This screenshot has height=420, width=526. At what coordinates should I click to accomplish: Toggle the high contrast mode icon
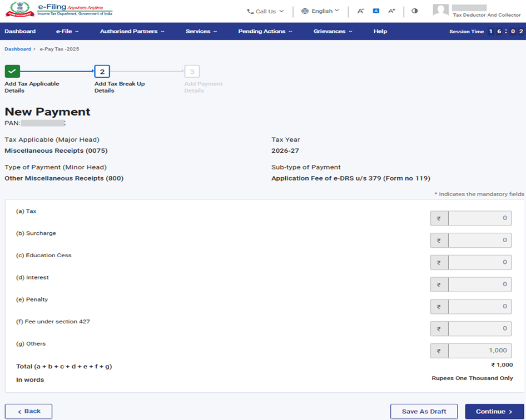(x=414, y=11)
